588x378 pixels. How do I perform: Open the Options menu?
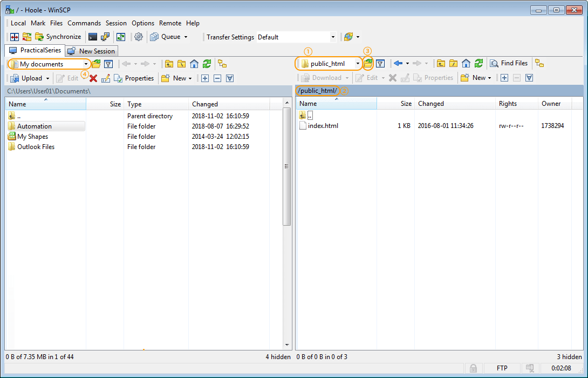tap(143, 23)
